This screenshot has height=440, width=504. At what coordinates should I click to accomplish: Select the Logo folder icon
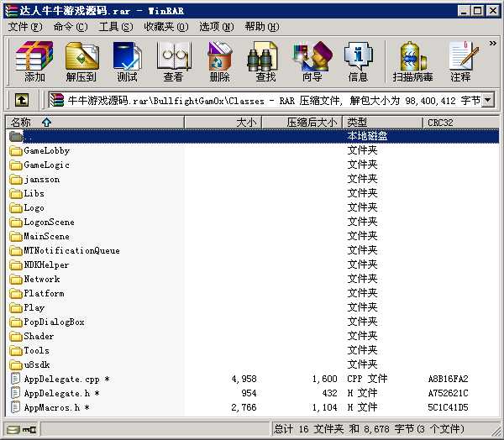tap(15, 208)
